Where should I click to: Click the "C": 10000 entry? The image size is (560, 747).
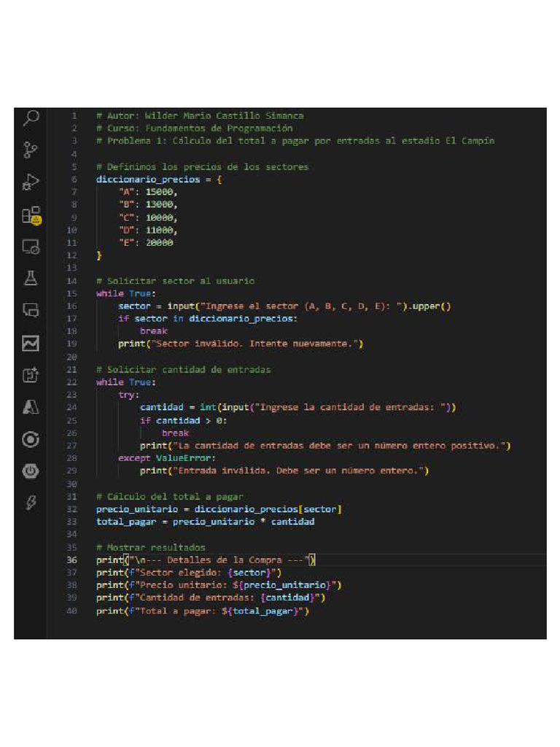(147, 217)
